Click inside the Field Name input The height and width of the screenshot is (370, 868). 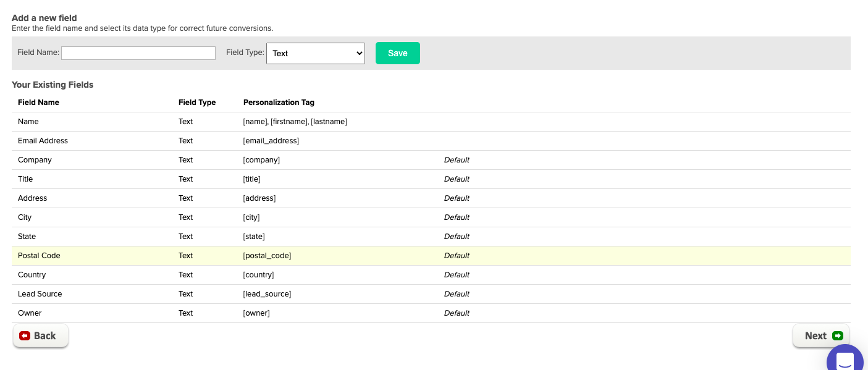click(138, 53)
